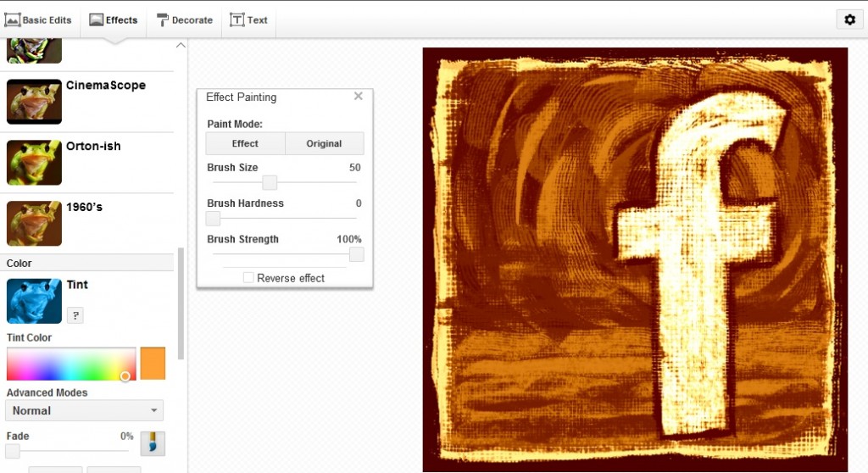Click the Tint effect frog thumbnail

[x=34, y=301]
